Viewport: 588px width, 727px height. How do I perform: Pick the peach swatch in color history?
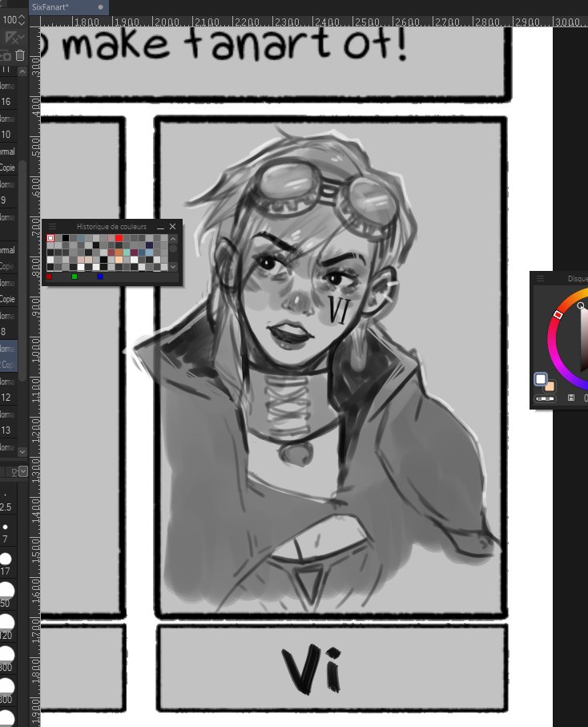point(119,260)
